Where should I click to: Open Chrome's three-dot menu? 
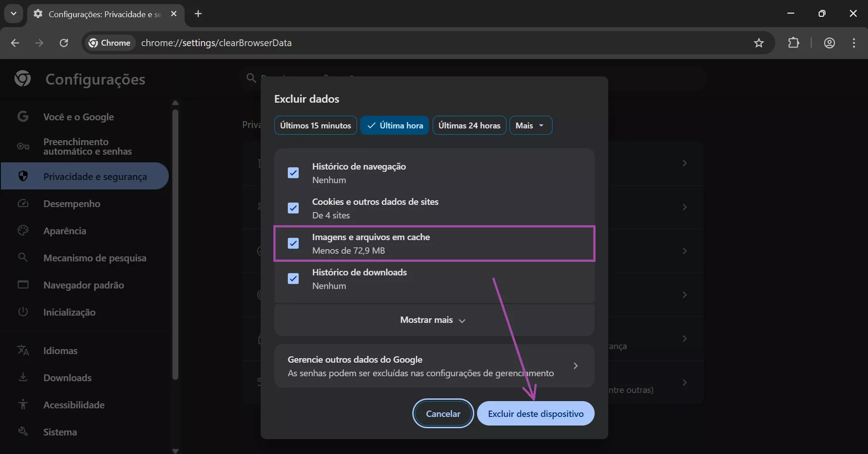[x=854, y=43]
